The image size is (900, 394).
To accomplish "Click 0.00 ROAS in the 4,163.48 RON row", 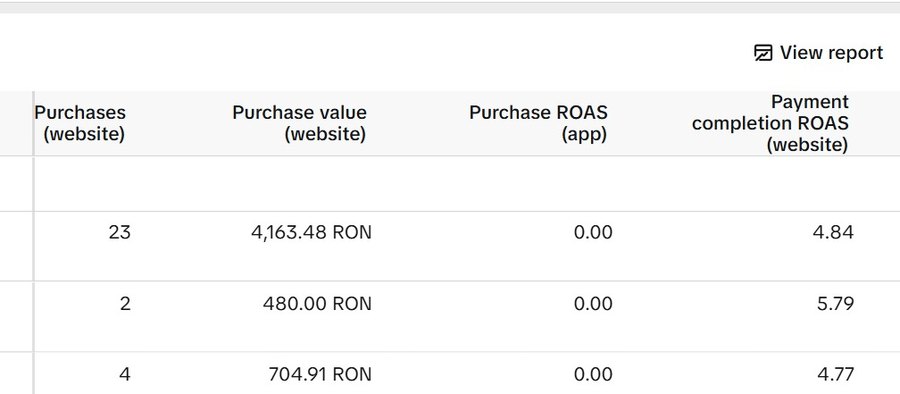I will (x=593, y=233).
